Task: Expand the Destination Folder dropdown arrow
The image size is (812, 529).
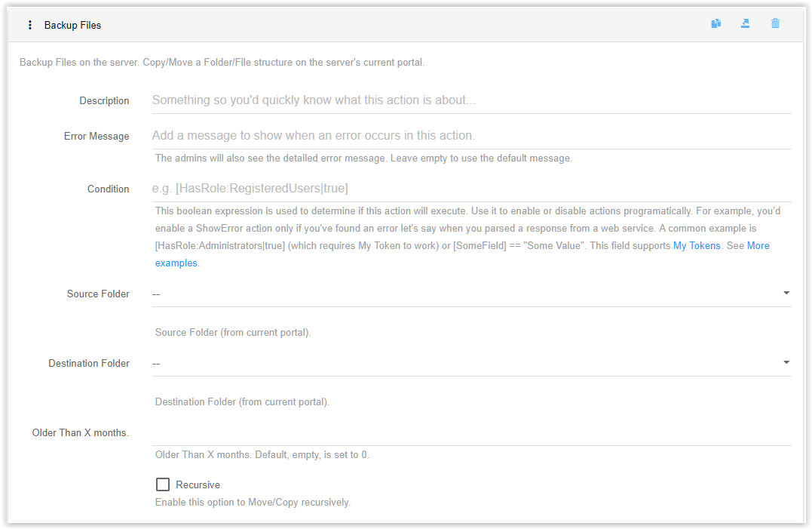Action: pyautogui.click(x=786, y=363)
